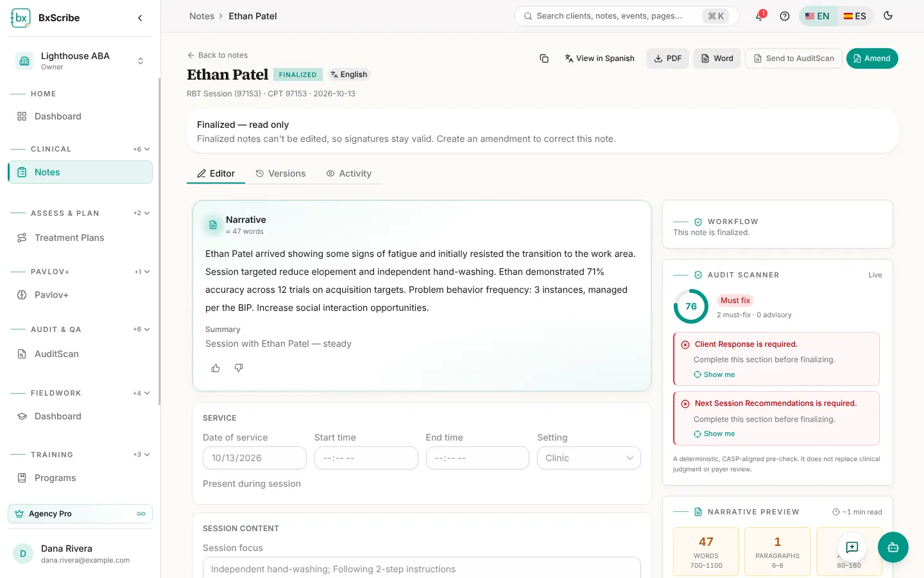The width and height of the screenshot is (924, 578).
Task: Send the note to AuditScan
Action: [x=794, y=58]
